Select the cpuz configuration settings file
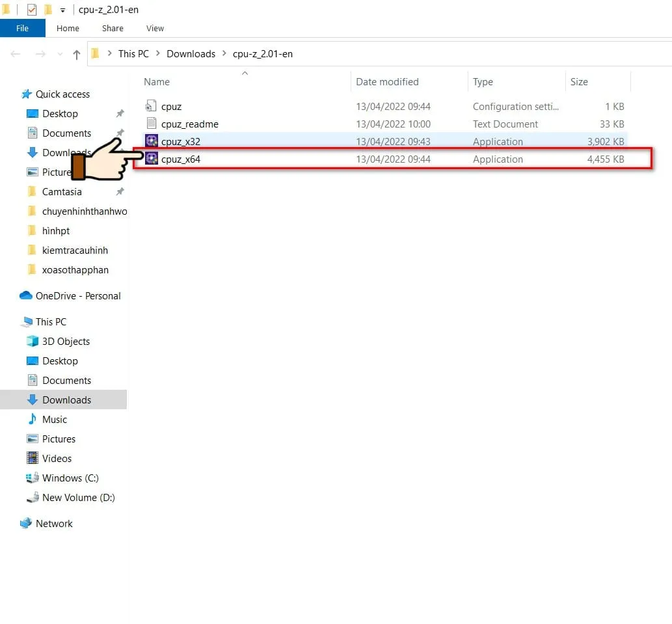This screenshot has height=624, width=672. pyautogui.click(x=171, y=107)
